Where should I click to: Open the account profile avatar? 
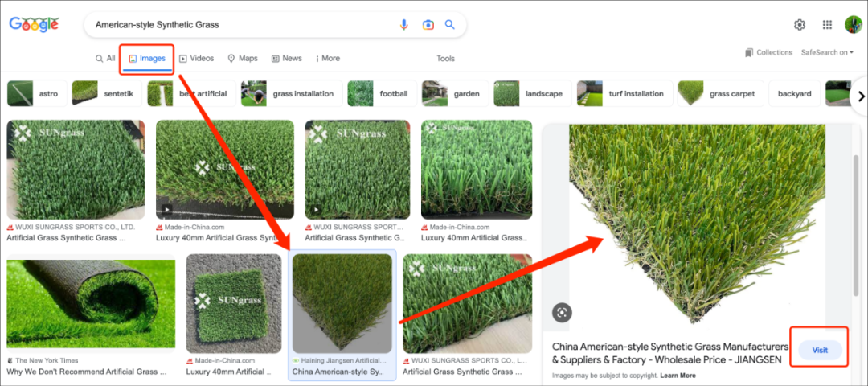tap(853, 24)
